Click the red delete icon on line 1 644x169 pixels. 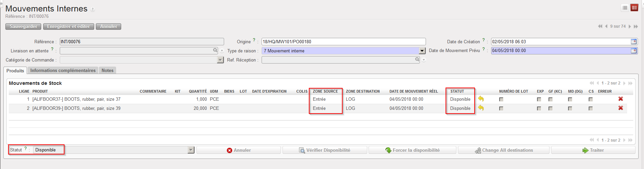620,99
